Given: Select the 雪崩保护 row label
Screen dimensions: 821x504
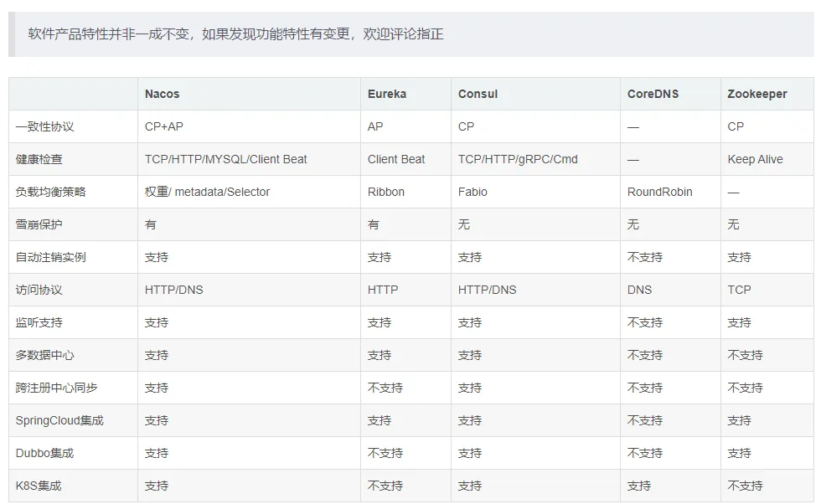Looking at the screenshot, I should 39,224.
